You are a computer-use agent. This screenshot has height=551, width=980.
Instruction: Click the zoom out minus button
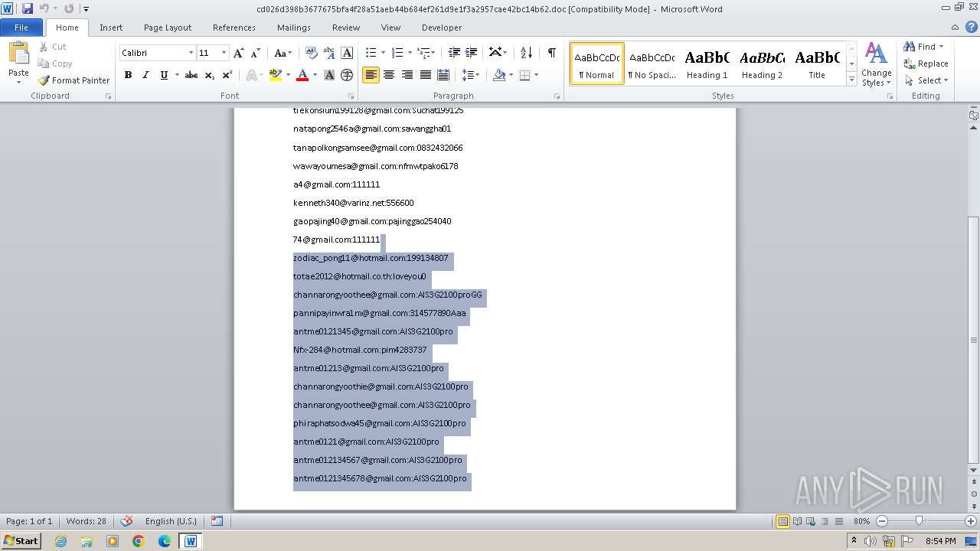coord(882,521)
